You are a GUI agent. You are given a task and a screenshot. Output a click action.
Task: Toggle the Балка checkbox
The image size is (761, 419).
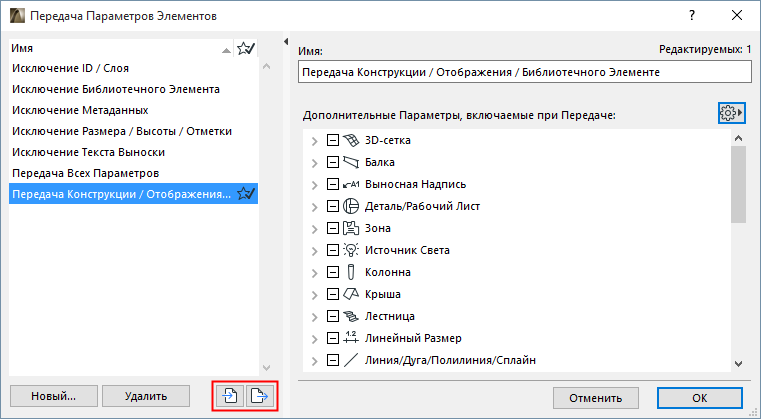click(x=333, y=163)
